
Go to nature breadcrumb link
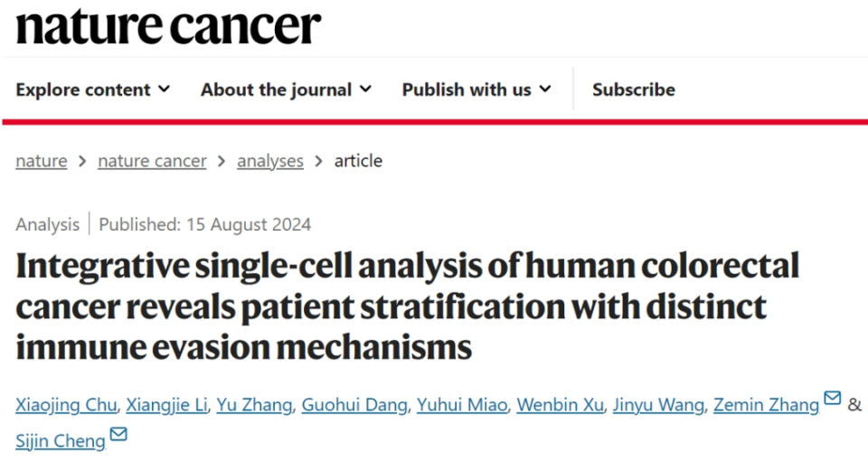coord(41,161)
